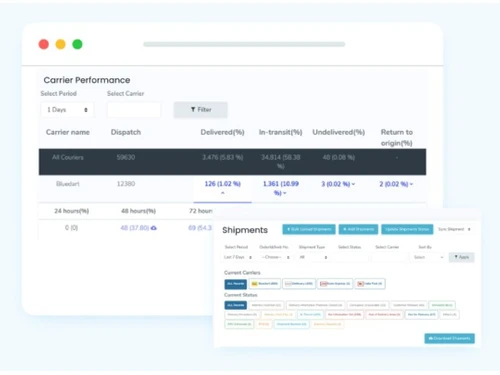The width and height of the screenshot is (500, 375).
Task: Click the 'All Couriers' summary row name
Action: coord(68,157)
